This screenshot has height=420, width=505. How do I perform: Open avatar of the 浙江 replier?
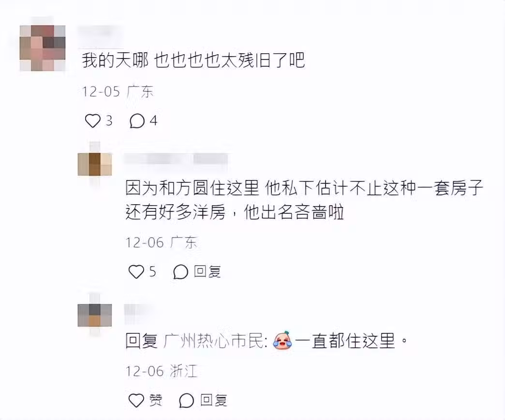coord(95,315)
